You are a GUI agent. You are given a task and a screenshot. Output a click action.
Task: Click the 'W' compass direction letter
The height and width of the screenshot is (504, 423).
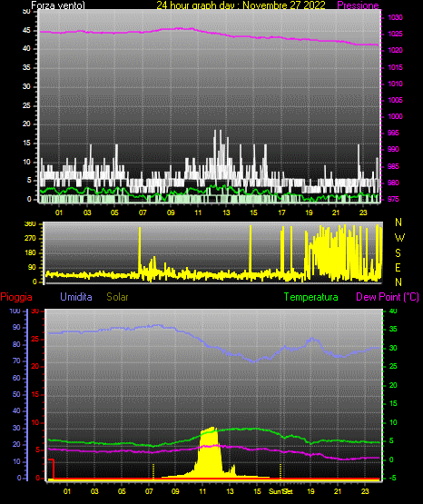pyautogui.click(x=399, y=238)
